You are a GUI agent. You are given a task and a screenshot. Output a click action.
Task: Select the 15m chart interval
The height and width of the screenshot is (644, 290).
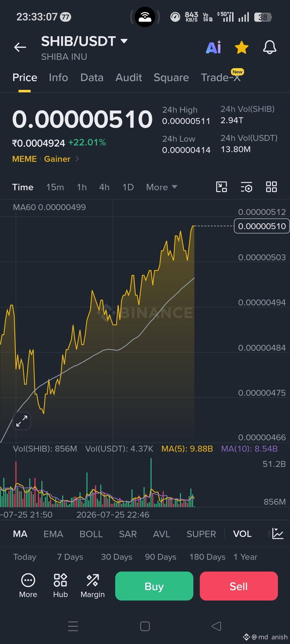point(55,187)
